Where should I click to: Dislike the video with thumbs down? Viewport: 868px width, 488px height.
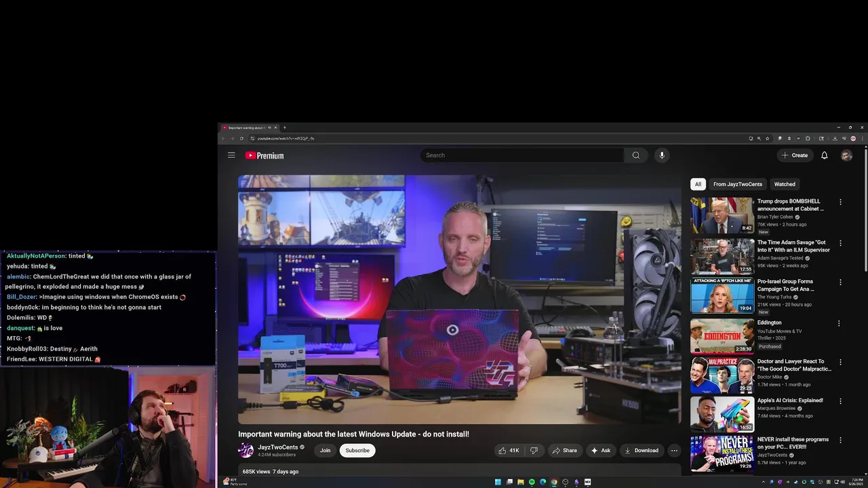tap(534, 450)
